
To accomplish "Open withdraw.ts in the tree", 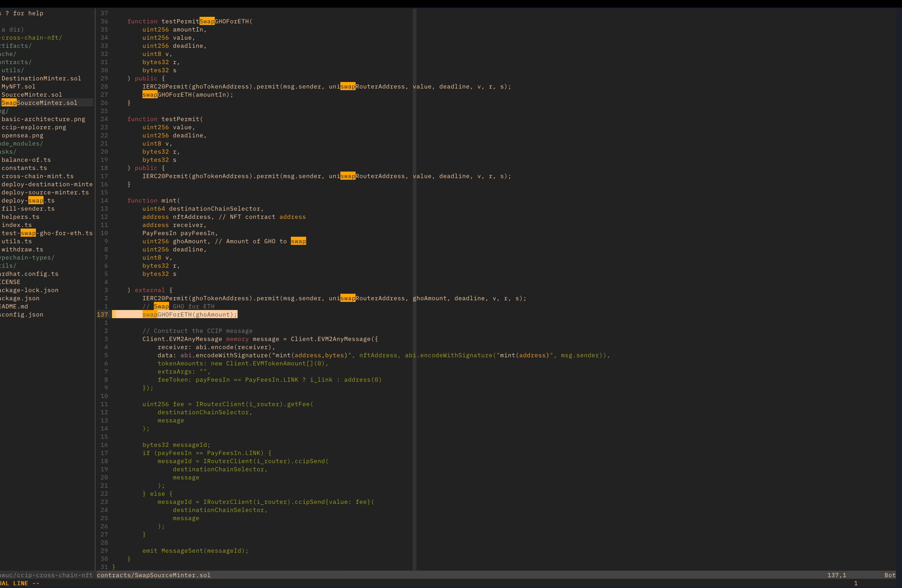I will 22,250.
